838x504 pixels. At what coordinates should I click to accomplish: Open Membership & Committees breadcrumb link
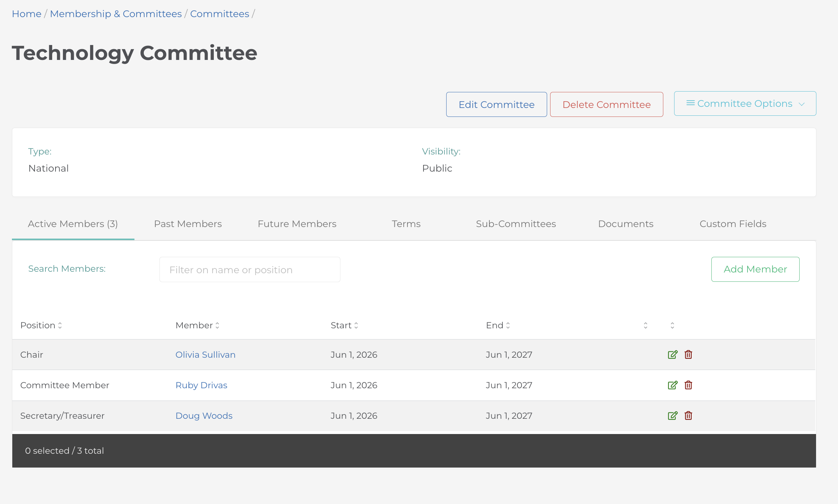tap(116, 14)
